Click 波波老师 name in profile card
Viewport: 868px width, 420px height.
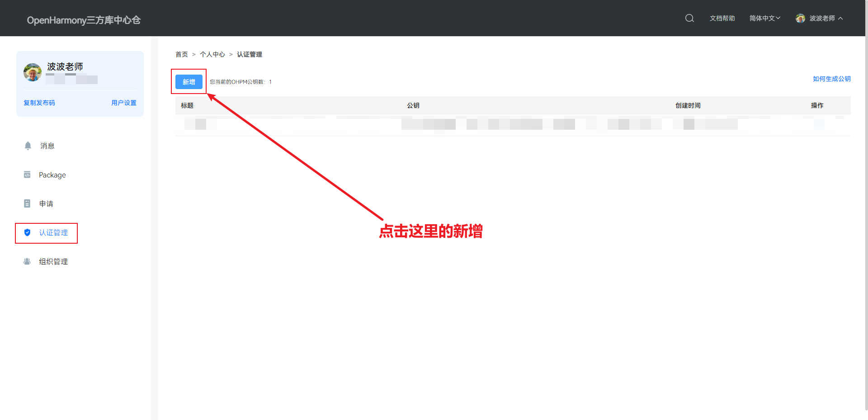(65, 66)
